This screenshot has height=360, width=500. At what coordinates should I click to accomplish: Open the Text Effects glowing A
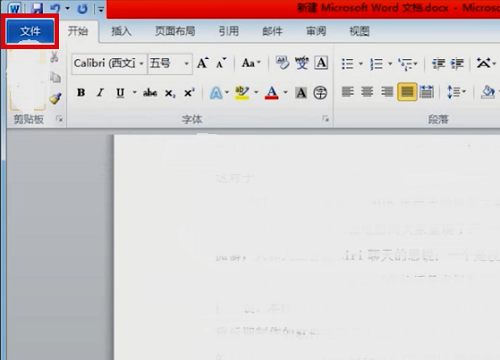[x=216, y=93]
